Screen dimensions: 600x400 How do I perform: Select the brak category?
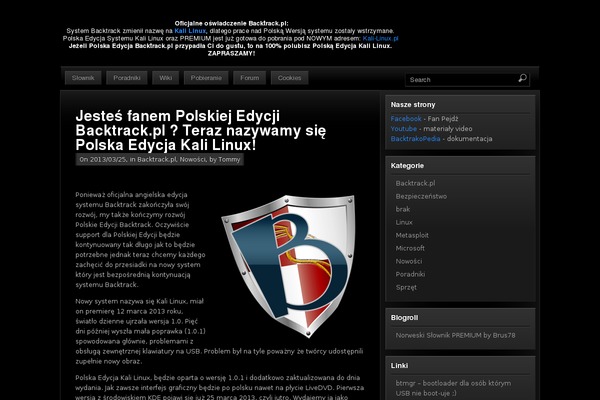click(403, 209)
